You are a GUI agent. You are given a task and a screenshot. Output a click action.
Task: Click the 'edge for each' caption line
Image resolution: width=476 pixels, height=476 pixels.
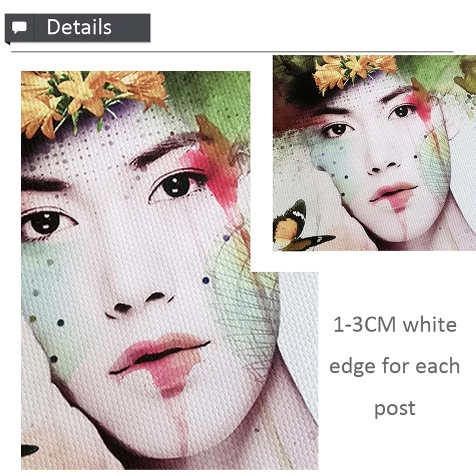click(x=394, y=366)
